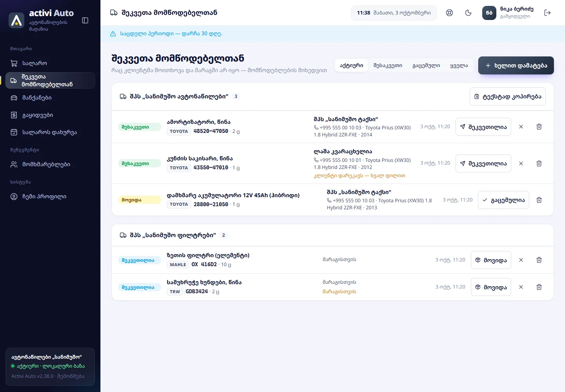The width and height of the screenshot is (565, 392).
Task: Toggle dark mode with the moon icon
Action: pos(468,13)
